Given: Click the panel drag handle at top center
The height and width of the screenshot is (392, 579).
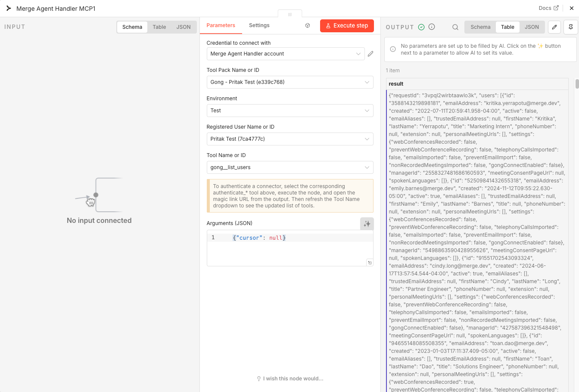Looking at the screenshot, I should 290,14.
